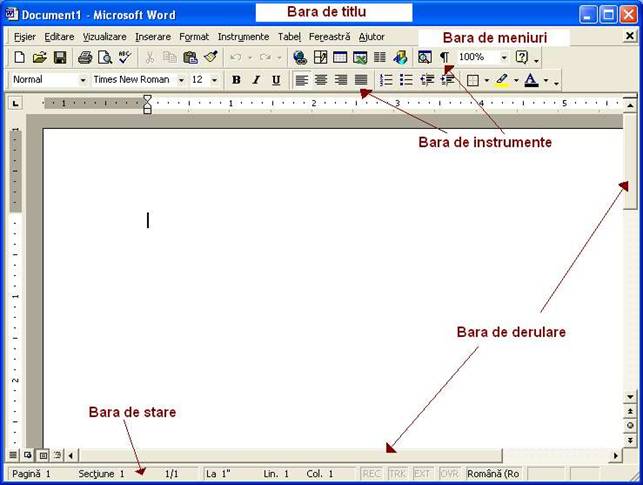Save the document with floppy disk icon
643x485 pixels.
click(x=60, y=57)
